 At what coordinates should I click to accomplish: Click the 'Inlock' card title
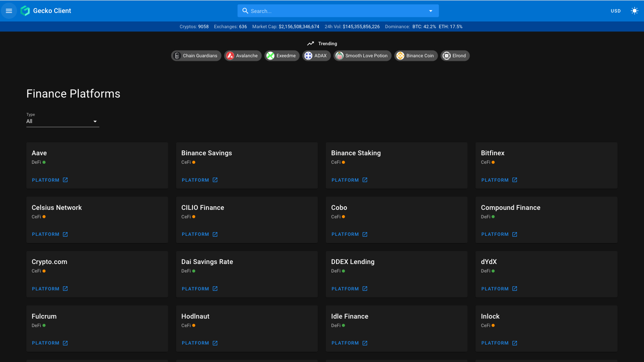tap(490, 316)
